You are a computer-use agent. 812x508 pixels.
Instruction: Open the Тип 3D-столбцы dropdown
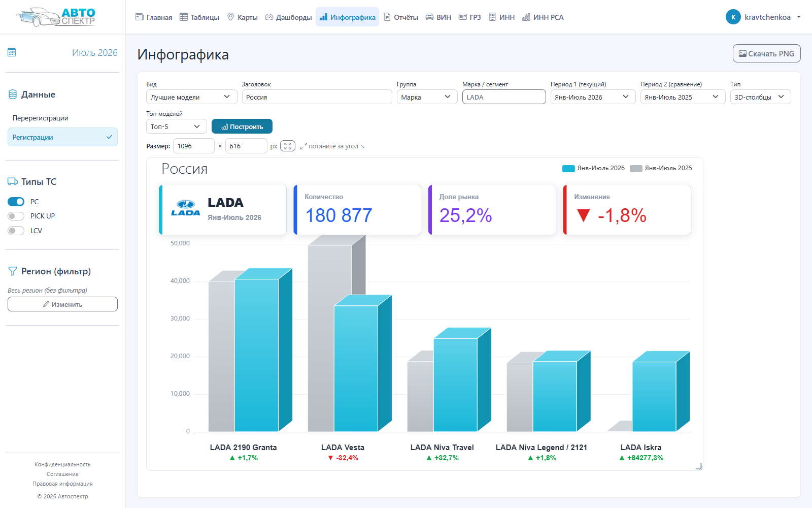pyautogui.click(x=760, y=97)
